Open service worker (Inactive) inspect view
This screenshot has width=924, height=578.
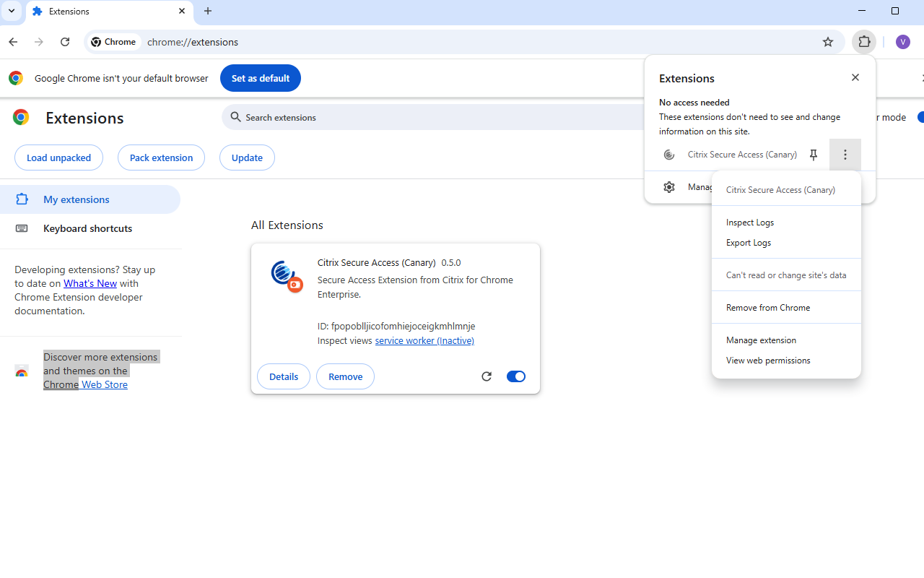pos(424,340)
